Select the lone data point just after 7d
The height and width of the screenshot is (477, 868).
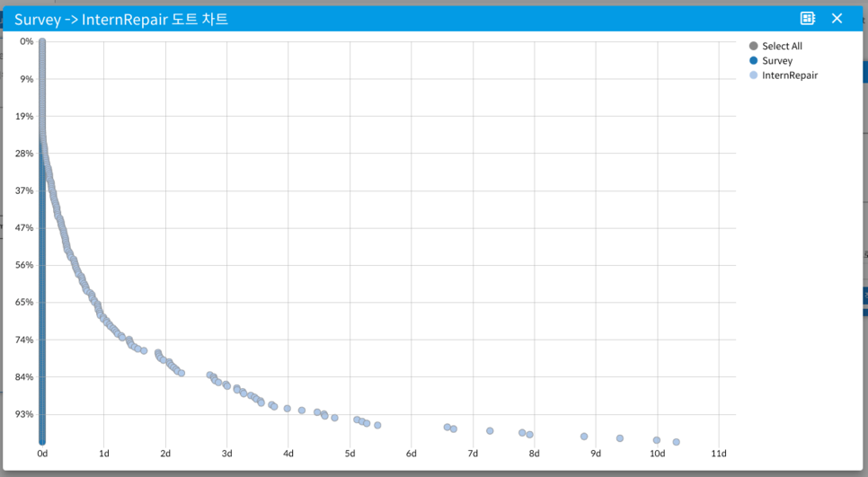click(490, 430)
